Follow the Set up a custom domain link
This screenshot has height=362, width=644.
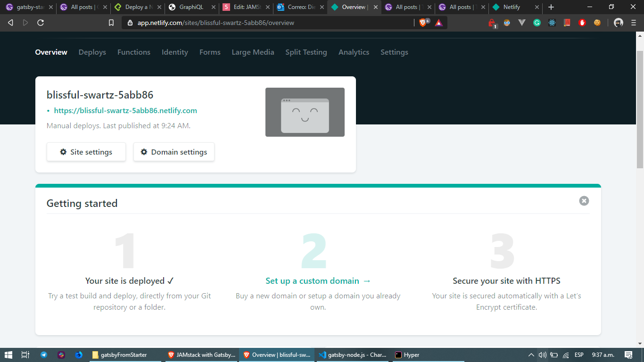point(318,281)
